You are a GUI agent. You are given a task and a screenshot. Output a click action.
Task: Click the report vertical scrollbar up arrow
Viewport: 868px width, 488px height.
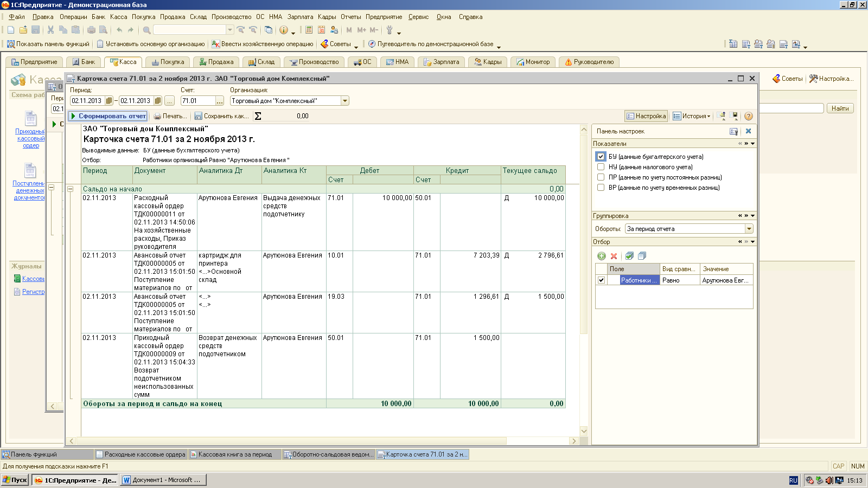tap(584, 130)
